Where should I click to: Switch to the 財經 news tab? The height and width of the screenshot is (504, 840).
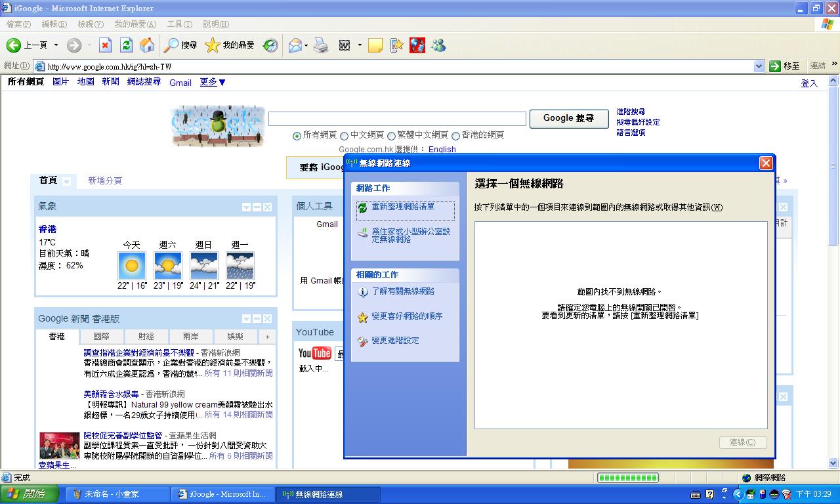click(x=146, y=337)
